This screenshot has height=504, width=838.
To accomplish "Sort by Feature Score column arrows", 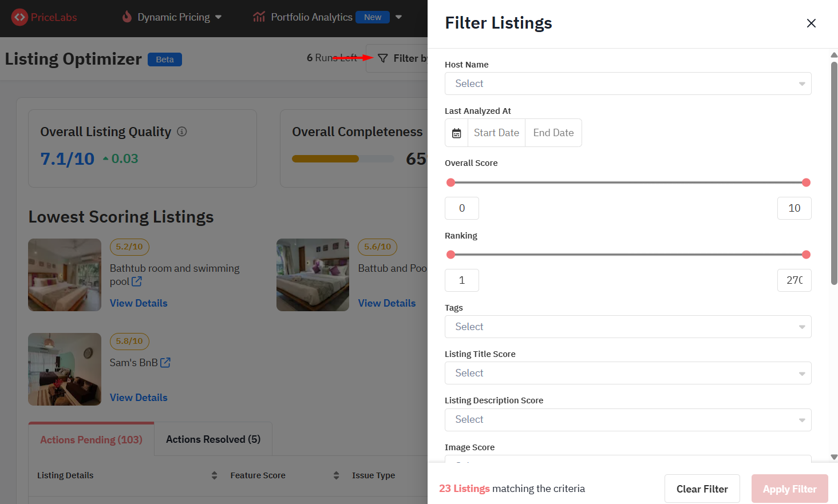I will (x=336, y=475).
